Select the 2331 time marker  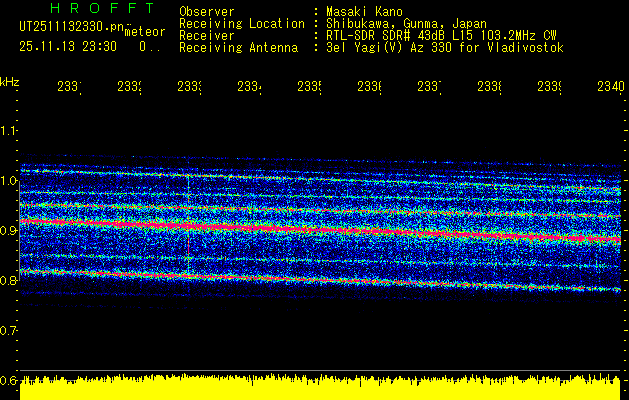click(69, 87)
